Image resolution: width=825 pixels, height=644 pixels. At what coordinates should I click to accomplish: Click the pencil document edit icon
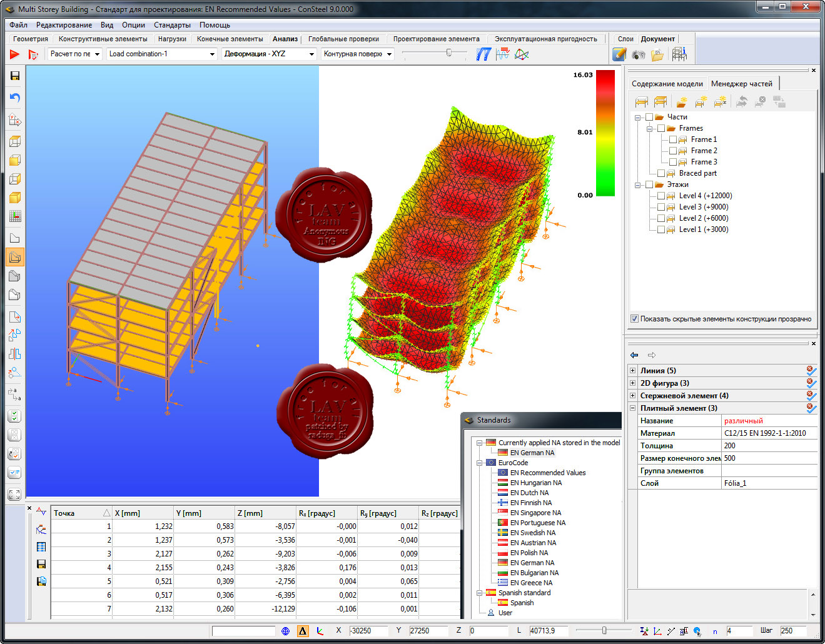(619, 54)
